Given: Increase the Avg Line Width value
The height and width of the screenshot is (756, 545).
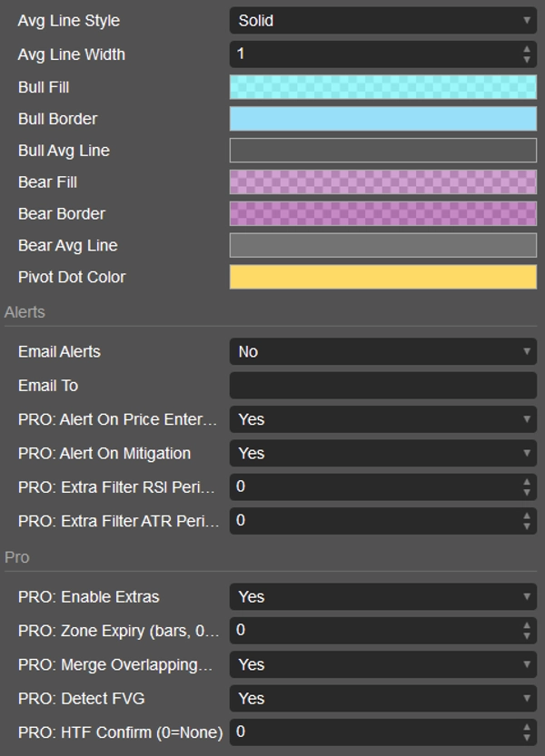Looking at the screenshot, I should (529, 50).
